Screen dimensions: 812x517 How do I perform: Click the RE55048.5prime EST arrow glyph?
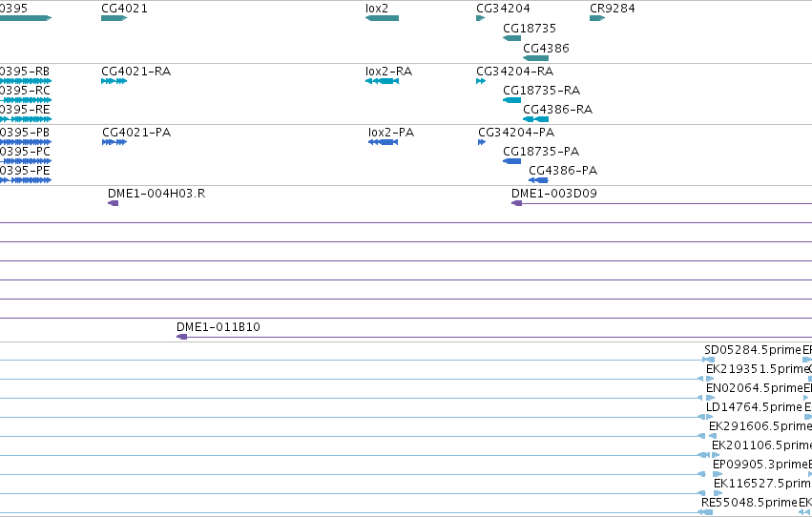coord(705,512)
